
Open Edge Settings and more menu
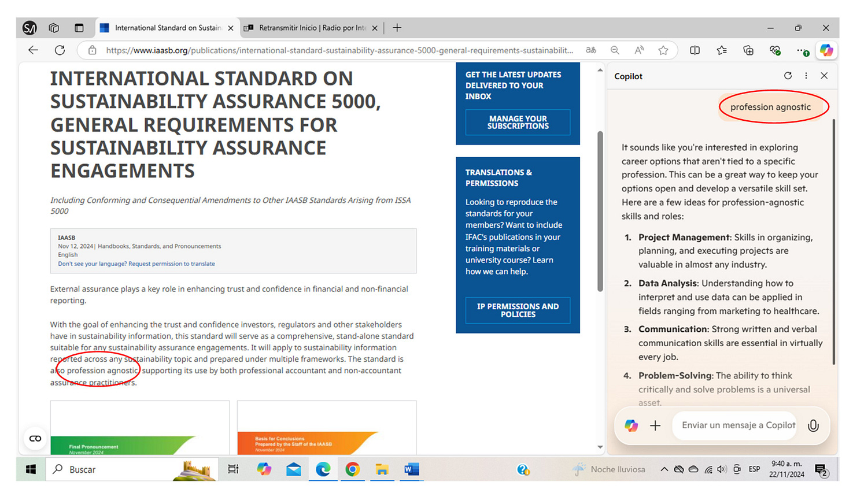802,51
